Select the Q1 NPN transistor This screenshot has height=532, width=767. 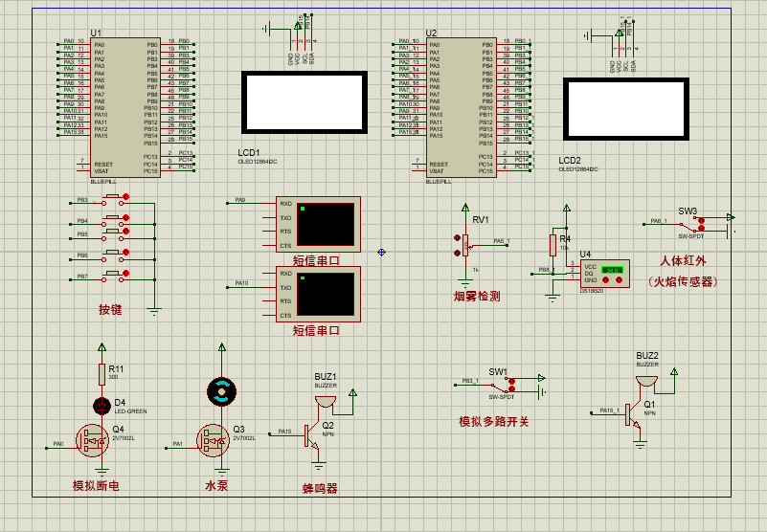coord(633,414)
